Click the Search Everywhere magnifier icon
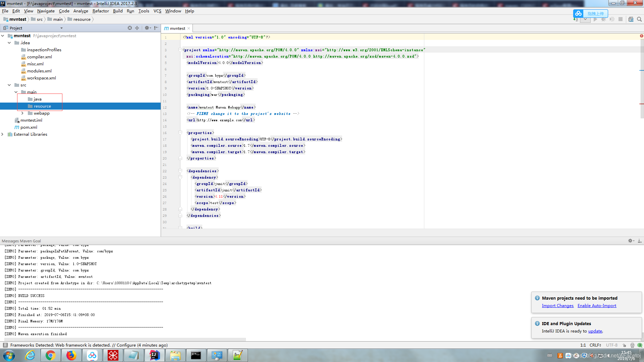This screenshot has width=644, height=362. (x=639, y=19)
